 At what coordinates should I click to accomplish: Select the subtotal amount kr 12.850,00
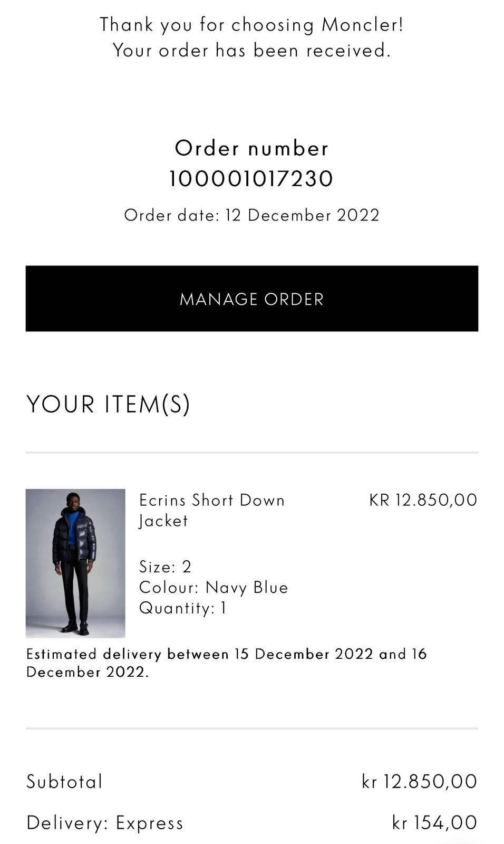click(x=419, y=781)
